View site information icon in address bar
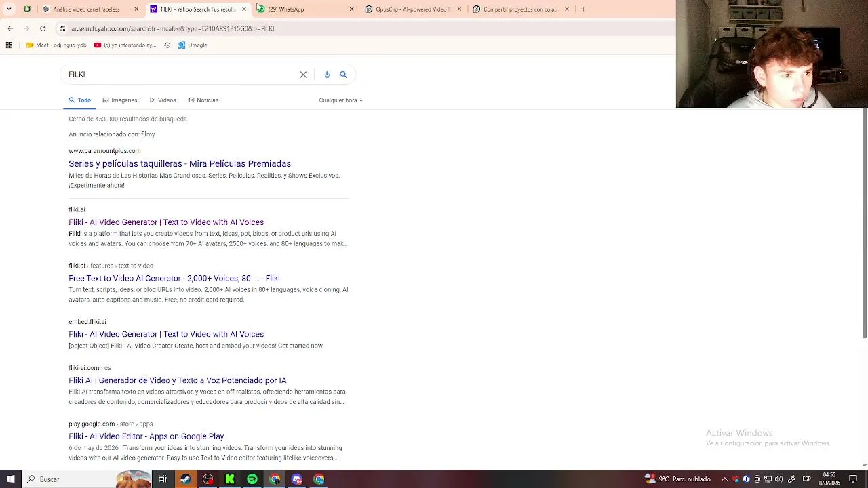 (x=62, y=28)
